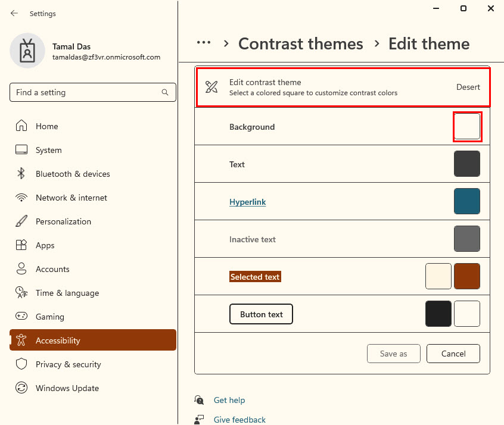Go to Contrast themes breadcrumb
The height and width of the screenshot is (425, 504).
300,43
